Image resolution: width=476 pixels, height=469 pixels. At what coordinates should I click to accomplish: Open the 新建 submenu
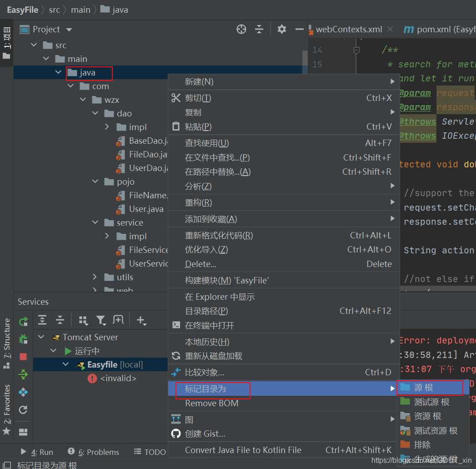284,81
